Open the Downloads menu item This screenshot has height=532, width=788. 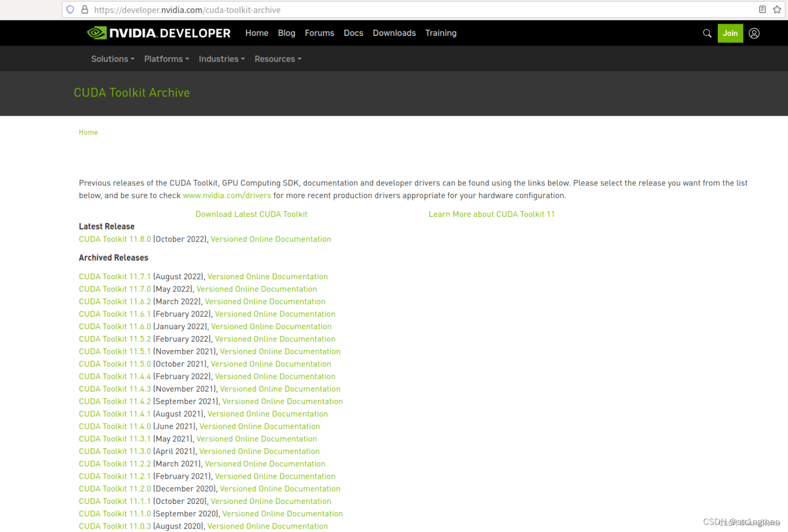[394, 33]
